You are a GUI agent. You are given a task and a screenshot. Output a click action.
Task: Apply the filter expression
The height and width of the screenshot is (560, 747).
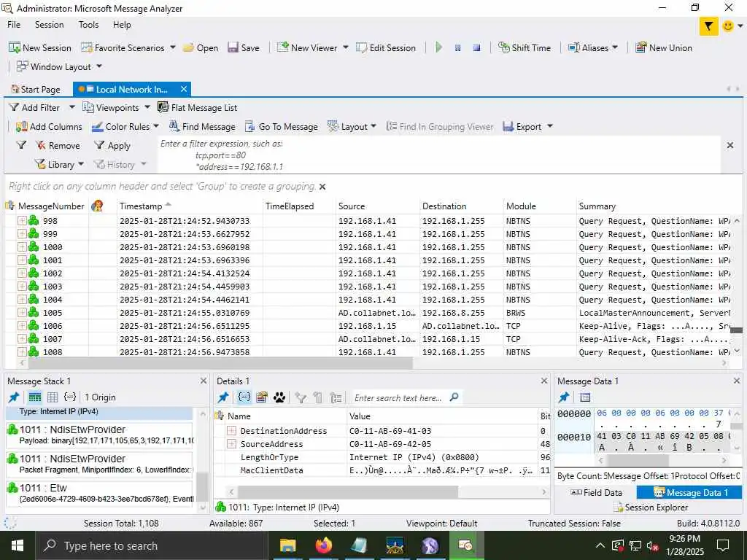tap(112, 146)
